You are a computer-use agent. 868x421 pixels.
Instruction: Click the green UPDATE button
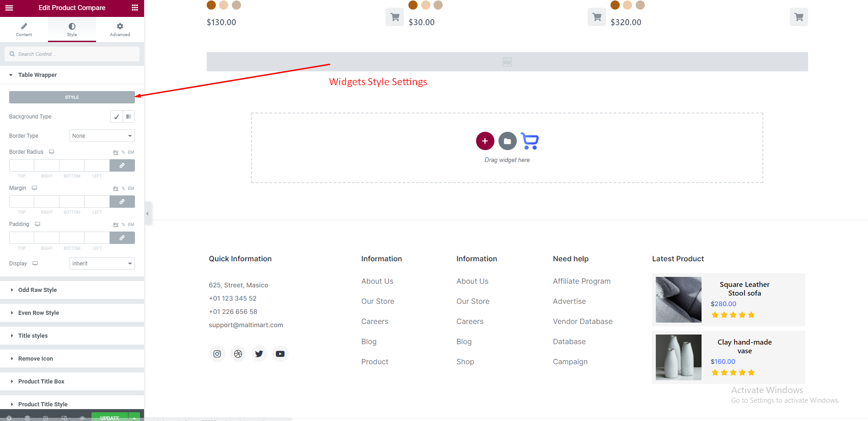tap(110, 417)
